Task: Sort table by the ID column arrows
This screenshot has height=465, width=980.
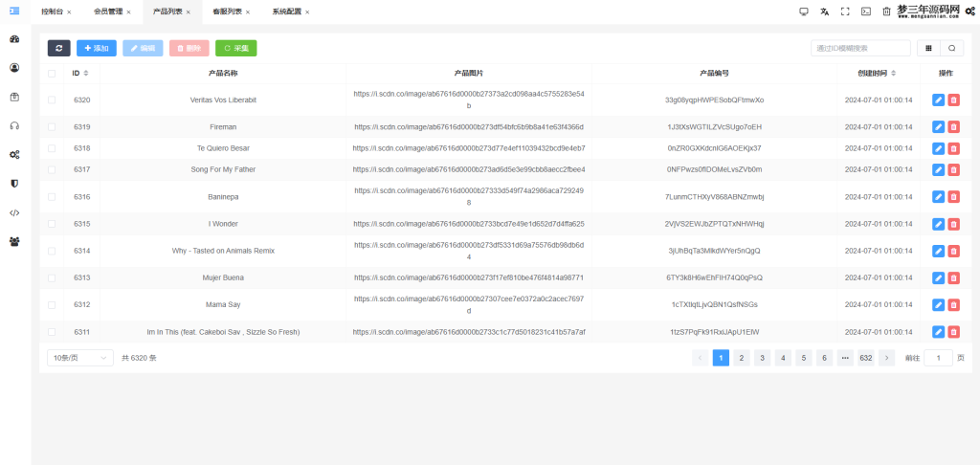Action: [x=86, y=73]
